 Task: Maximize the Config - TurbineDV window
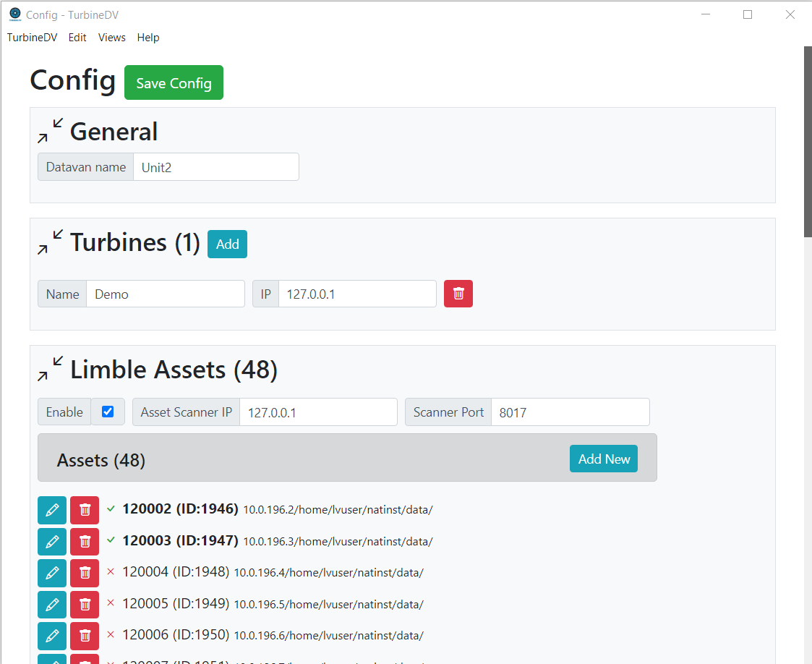(747, 14)
